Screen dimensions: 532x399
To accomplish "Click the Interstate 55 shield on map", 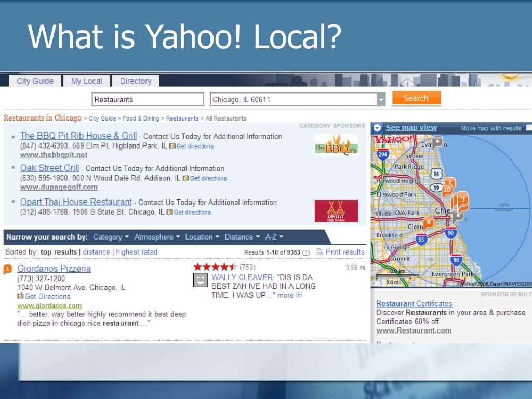I will [x=421, y=239].
